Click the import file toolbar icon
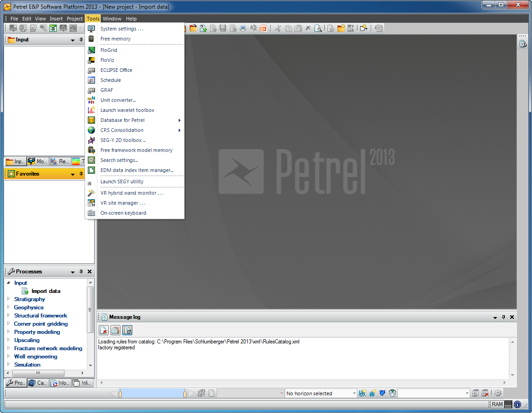Image resolution: width=532 pixels, height=413 pixels. tap(203, 28)
